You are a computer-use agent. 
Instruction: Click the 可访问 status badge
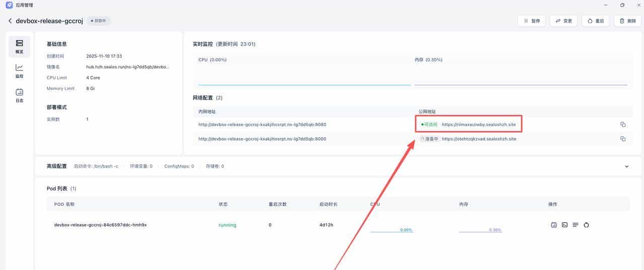429,124
